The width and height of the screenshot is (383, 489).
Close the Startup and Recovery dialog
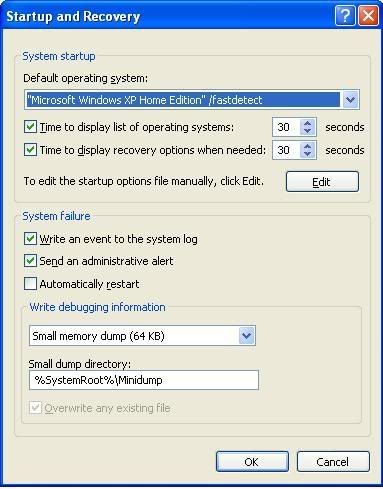click(368, 15)
